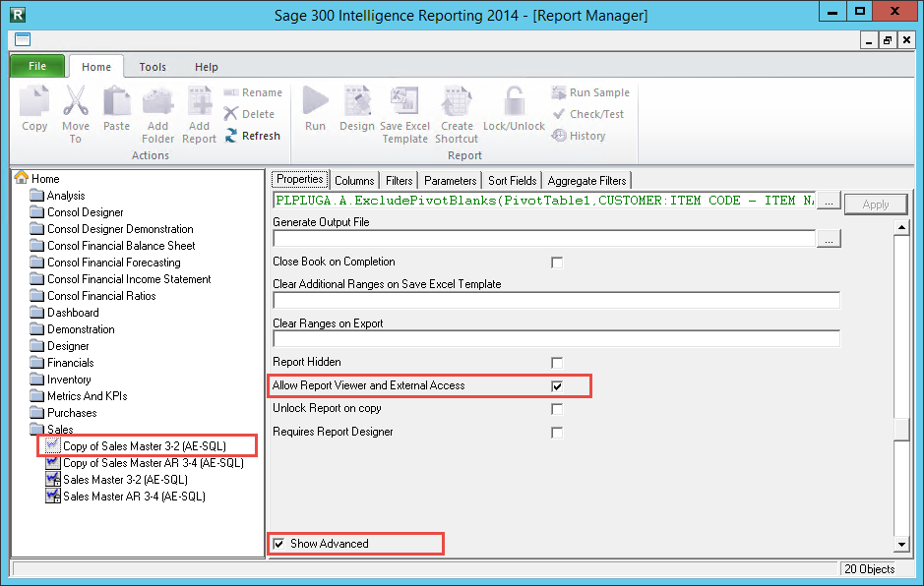Open Consol Designer Demonstration folder
The width and height of the screenshot is (924, 586).
coord(112,228)
